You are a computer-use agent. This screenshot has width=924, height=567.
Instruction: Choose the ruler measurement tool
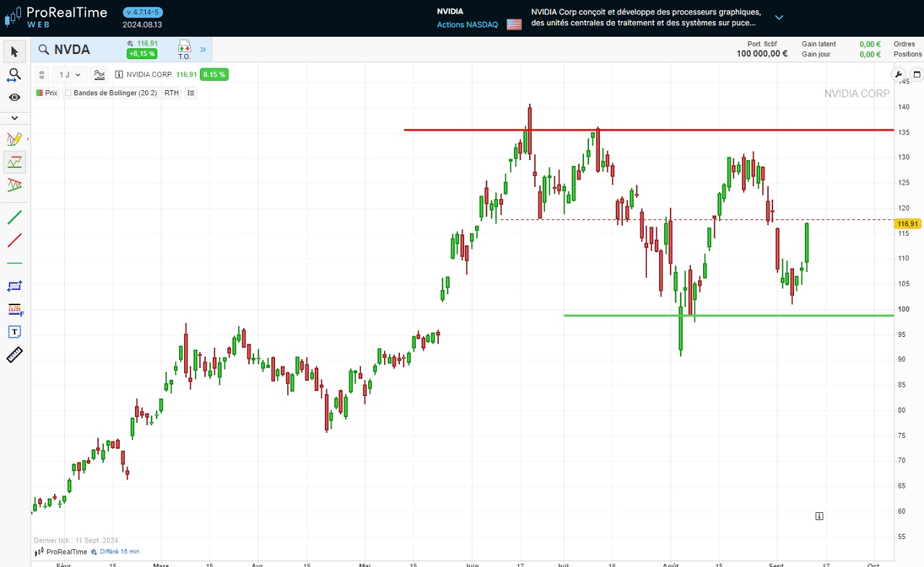pyautogui.click(x=14, y=354)
